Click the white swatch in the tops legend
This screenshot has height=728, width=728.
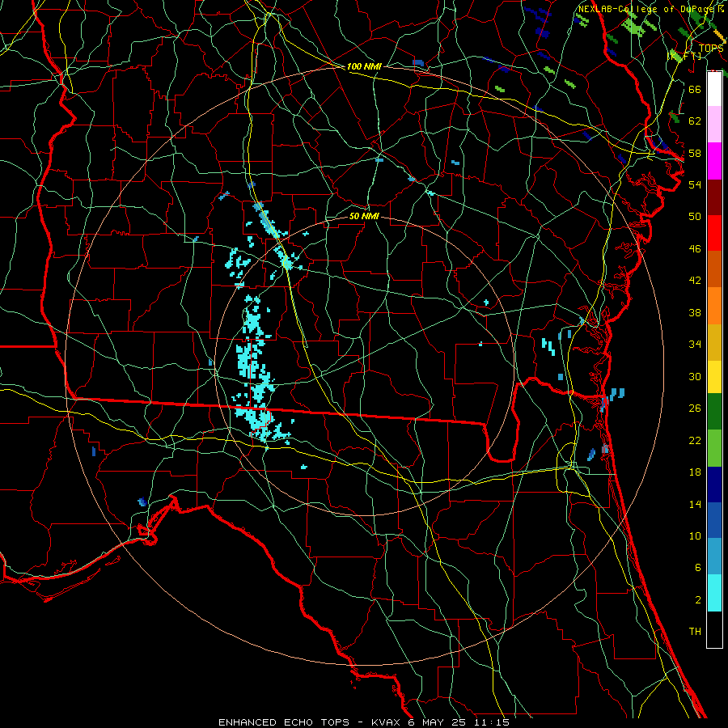pos(714,89)
